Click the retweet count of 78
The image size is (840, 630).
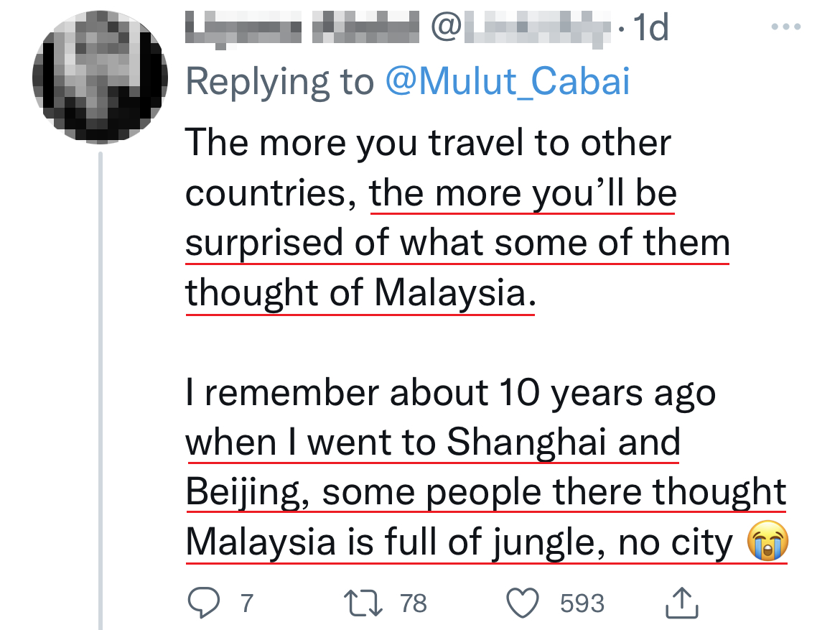[414, 603]
